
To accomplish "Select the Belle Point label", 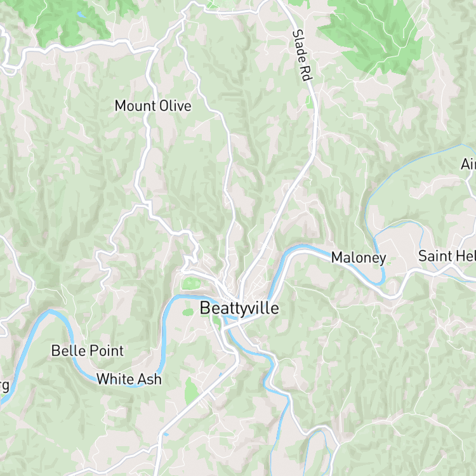I will point(88,351).
